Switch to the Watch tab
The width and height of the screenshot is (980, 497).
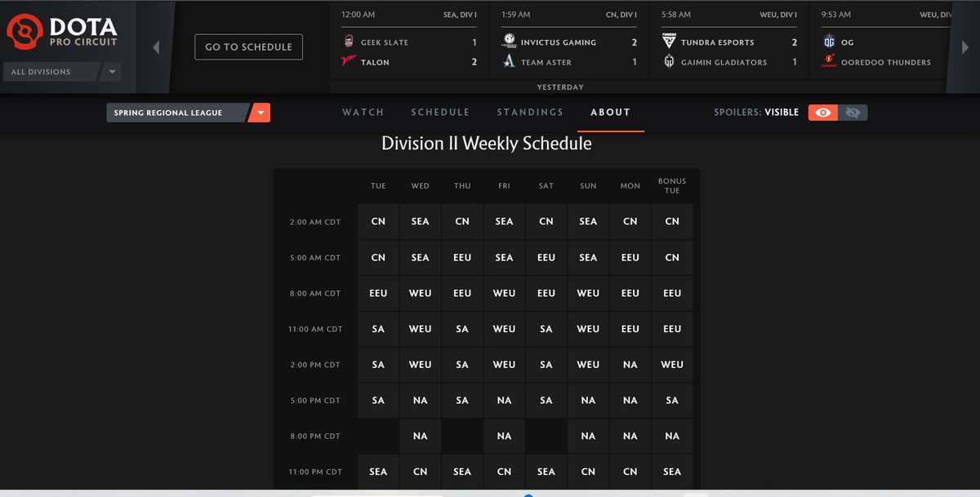(x=363, y=113)
